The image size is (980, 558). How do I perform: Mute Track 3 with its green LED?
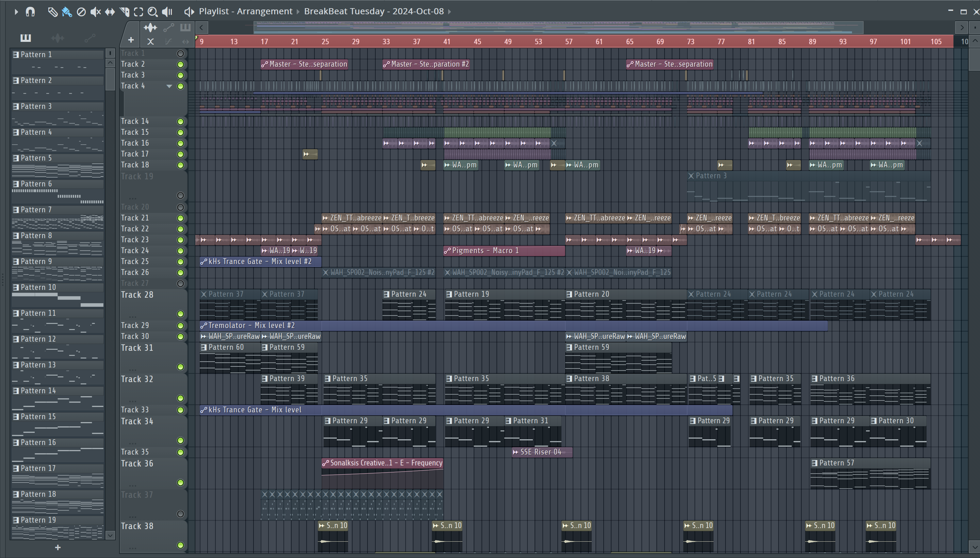[x=180, y=75]
